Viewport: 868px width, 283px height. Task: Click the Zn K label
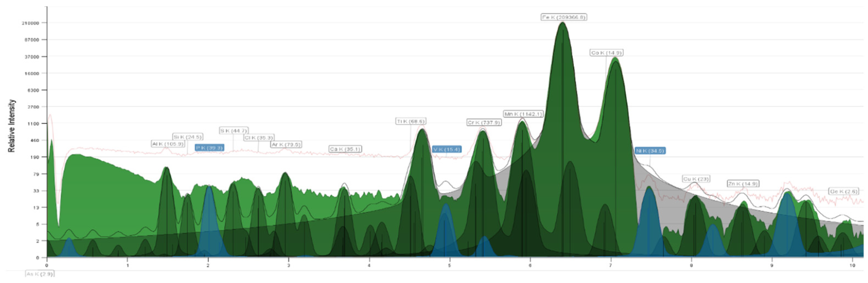(743, 183)
